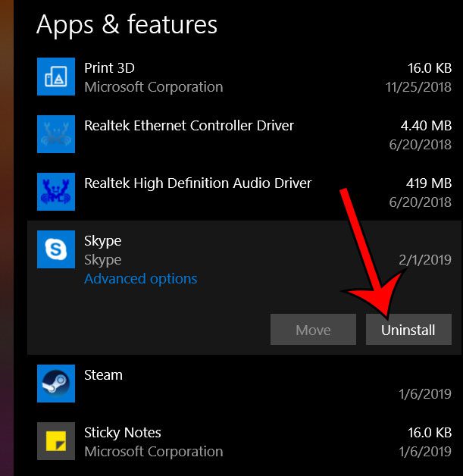This screenshot has width=463, height=476.
Task: Select the Sticky Notes app name
Action: coord(123,432)
